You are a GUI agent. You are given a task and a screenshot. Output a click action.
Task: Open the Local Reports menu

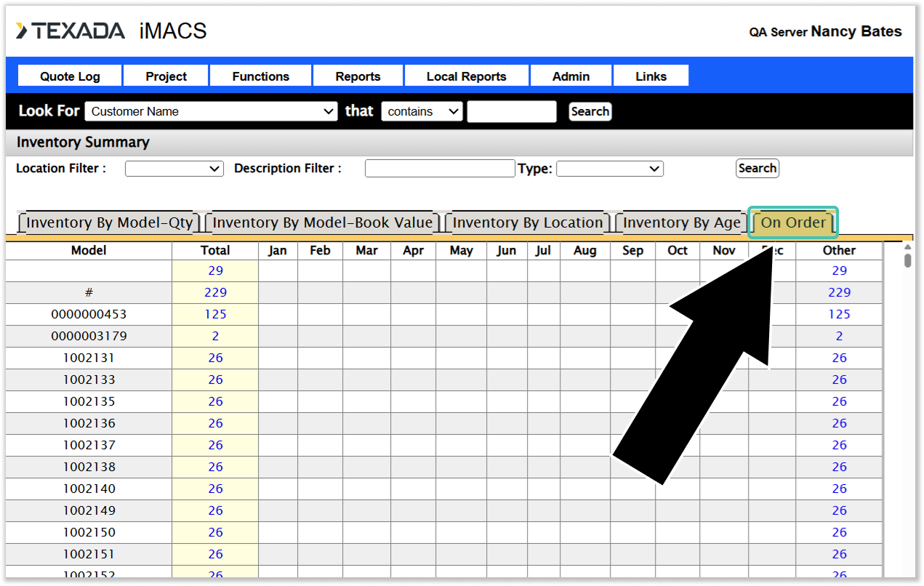[x=466, y=76]
